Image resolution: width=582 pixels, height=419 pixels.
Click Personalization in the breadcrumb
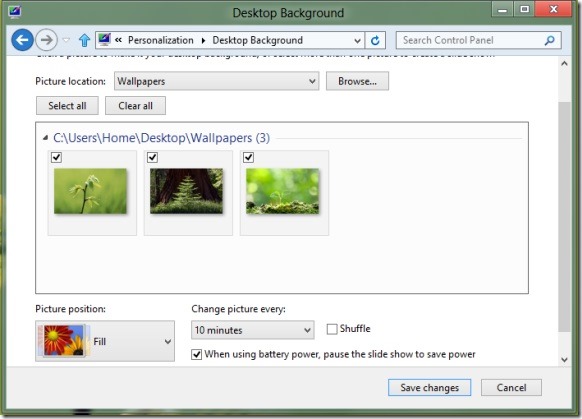click(161, 40)
